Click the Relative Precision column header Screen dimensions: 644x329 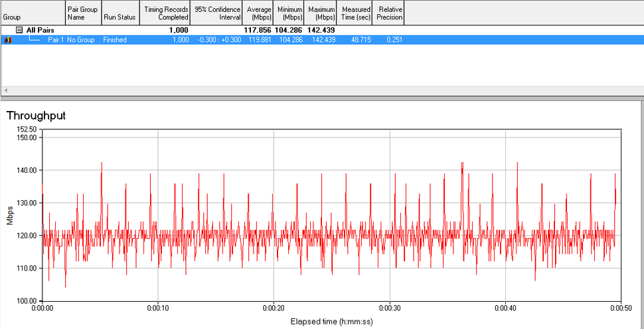(x=388, y=13)
